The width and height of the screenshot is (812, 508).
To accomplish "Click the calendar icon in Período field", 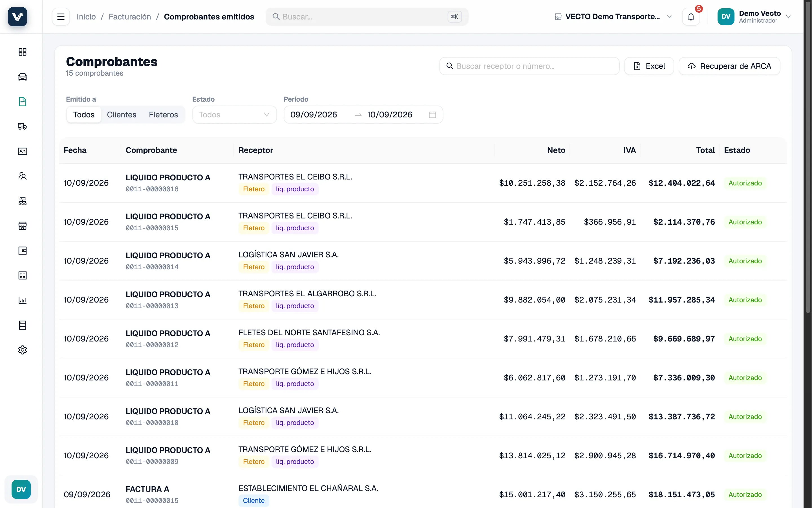I will pyautogui.click(x=432, y=115).
